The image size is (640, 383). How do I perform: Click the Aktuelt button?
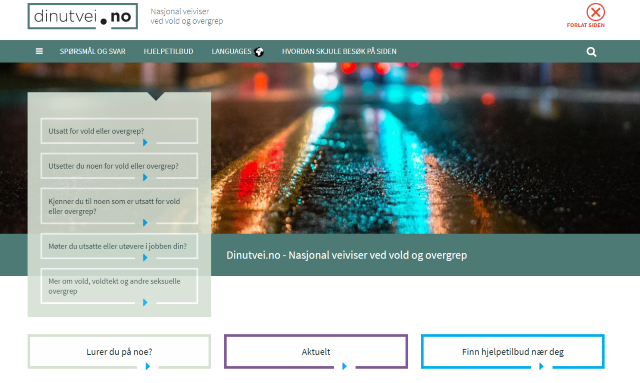click(316, 352)
